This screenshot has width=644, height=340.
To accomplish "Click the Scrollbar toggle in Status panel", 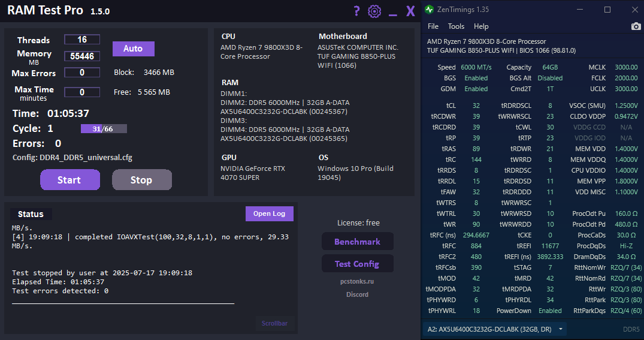I will (274, 323).
